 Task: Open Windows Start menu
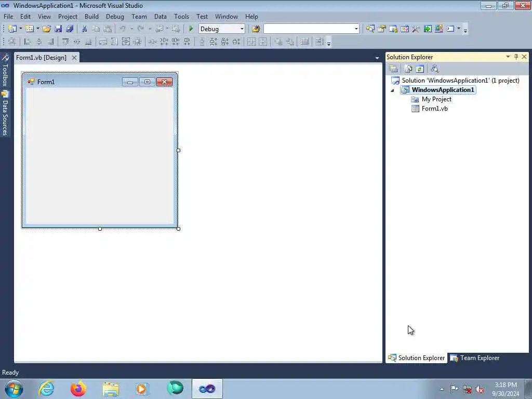coord(14,389)
